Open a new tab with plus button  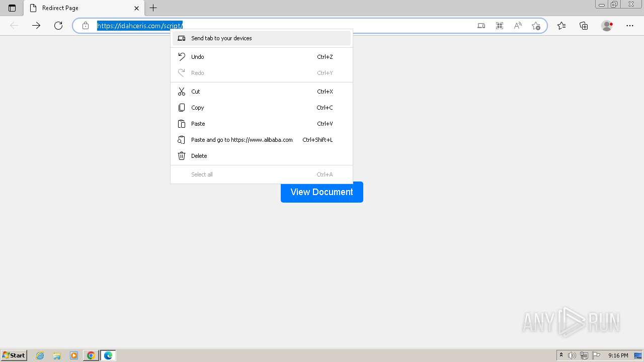[153, 8]
